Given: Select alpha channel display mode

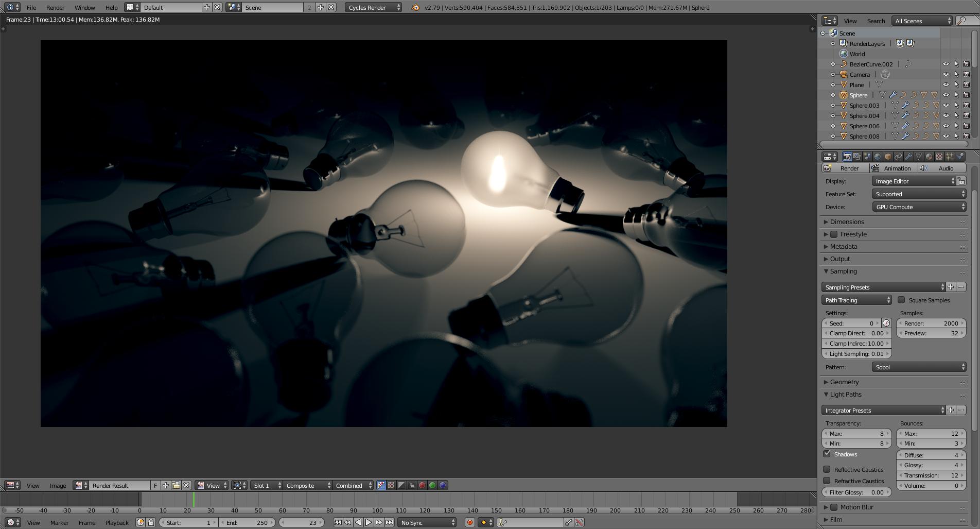Looking at the screenshot, I should (x=401, y=485).
